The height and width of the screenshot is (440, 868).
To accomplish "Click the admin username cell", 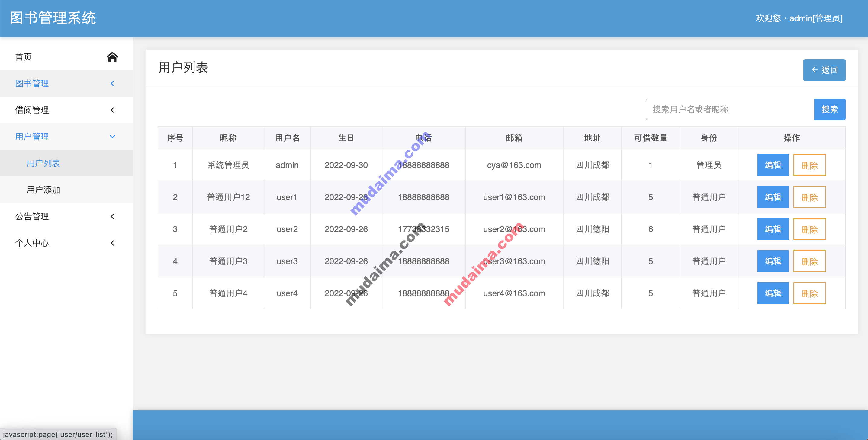I will coord(287,165).
